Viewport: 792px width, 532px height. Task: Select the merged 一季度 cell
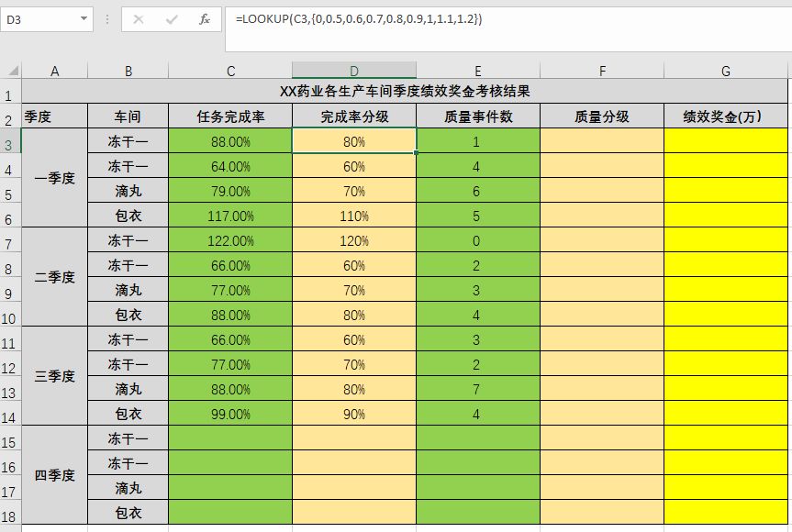tap(54, 179)
